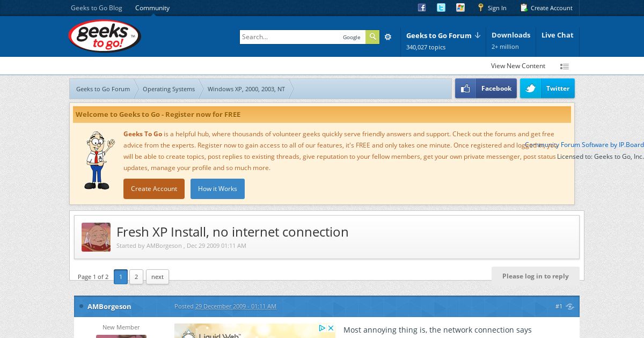Click the next page button

[x=157, y=277]
